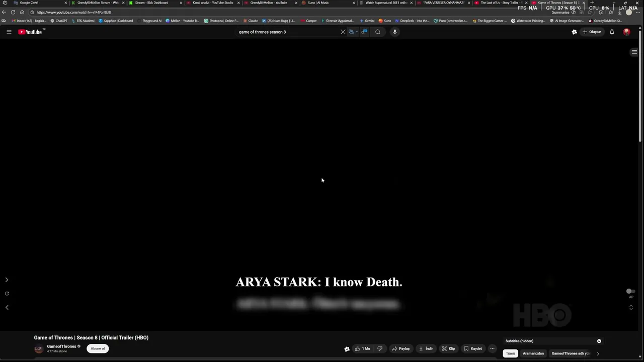644x362 pixels.
Task: Clear the search box with the X
Action: click(343, 32)
